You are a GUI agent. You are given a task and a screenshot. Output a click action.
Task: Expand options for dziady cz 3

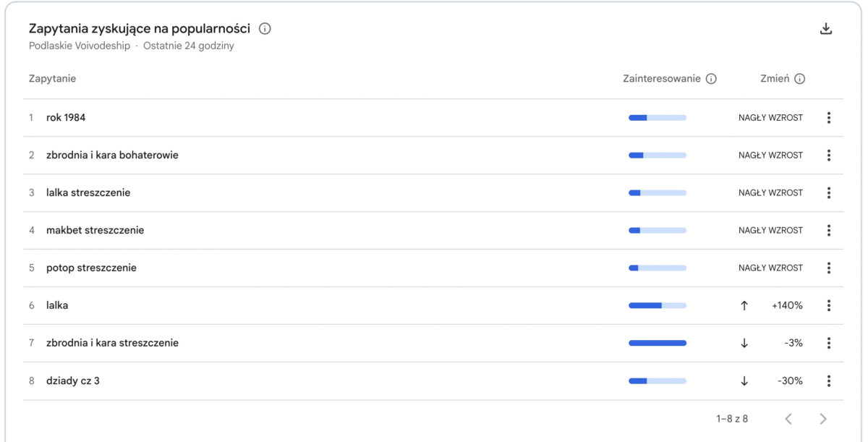click(829, 381)
